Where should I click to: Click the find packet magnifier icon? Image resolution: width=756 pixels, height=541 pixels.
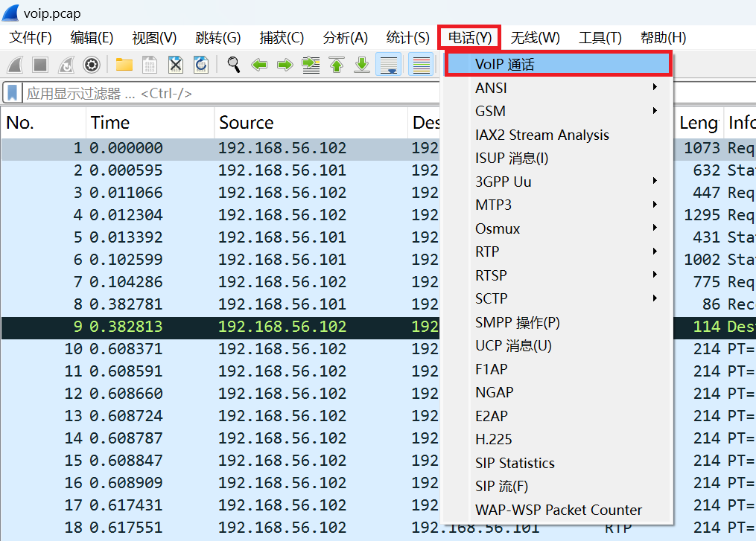coord(234,65)
